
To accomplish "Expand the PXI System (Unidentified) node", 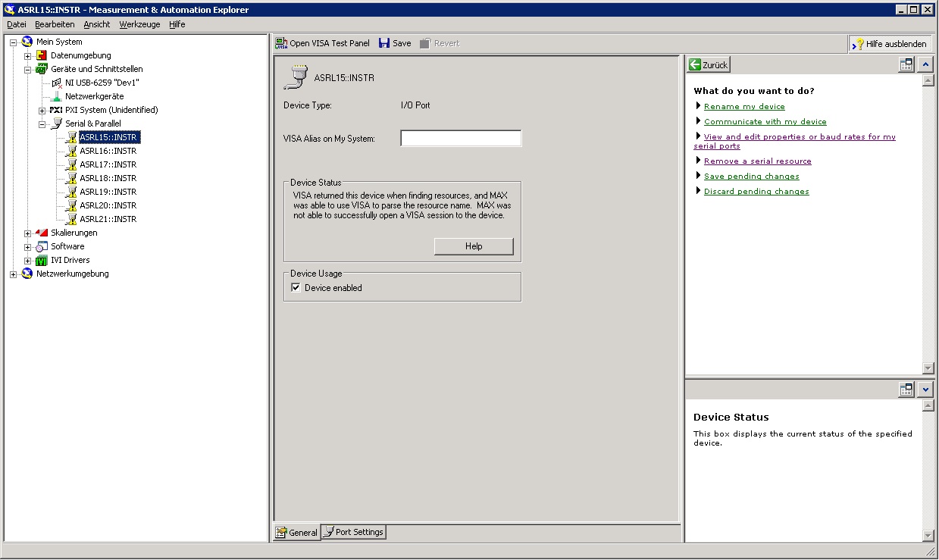I will [42, 111].
